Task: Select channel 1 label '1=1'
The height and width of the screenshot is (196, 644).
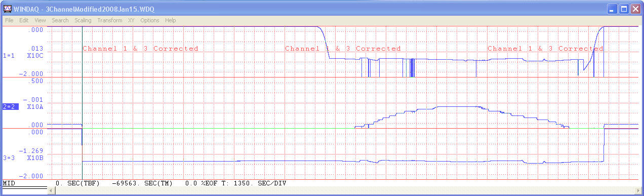Action: coord(9,55)
